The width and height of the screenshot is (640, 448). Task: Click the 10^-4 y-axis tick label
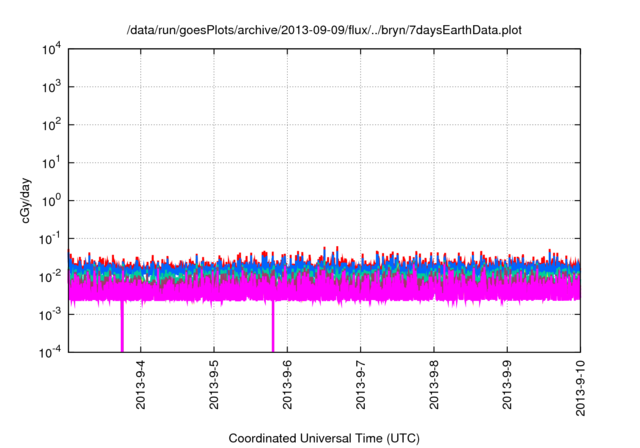pos(50,352)
